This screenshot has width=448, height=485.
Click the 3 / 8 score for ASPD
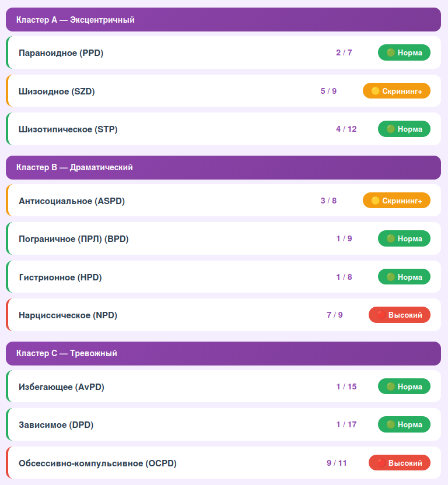328,201
